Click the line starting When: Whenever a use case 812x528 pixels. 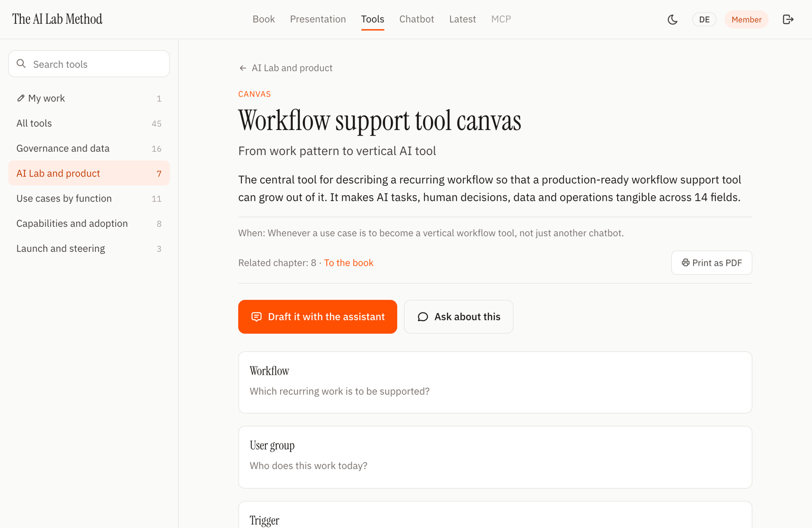coord(431,233)
